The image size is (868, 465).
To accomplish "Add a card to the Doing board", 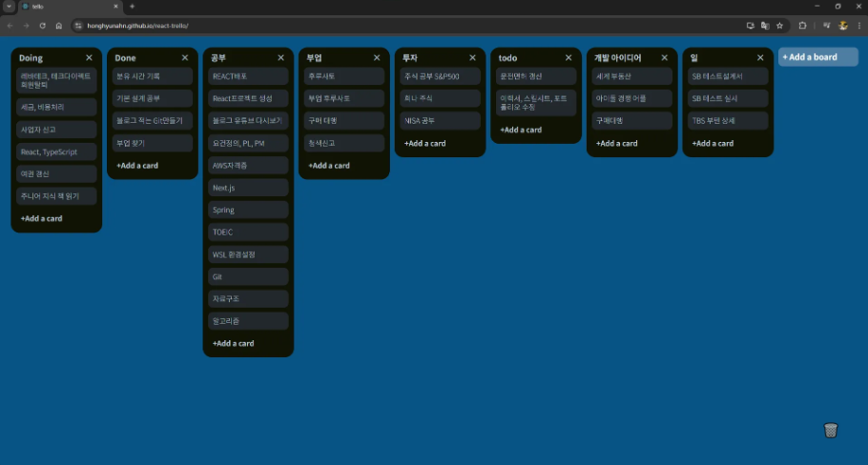I will tap(42, 218).
